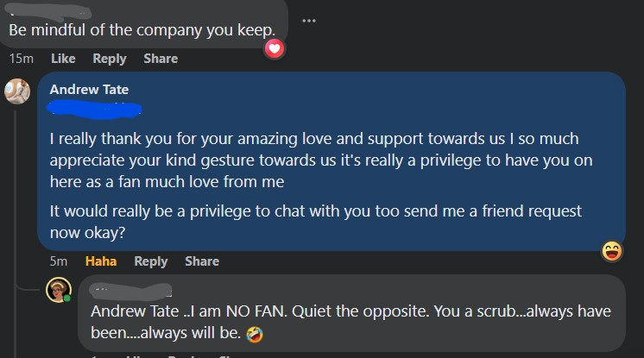
Task: Share Andrew Tate's comment
Action: click(202, 261)
